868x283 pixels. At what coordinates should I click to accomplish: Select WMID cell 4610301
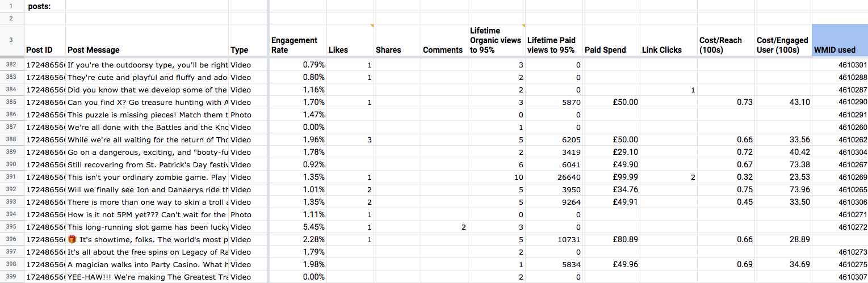840,65
